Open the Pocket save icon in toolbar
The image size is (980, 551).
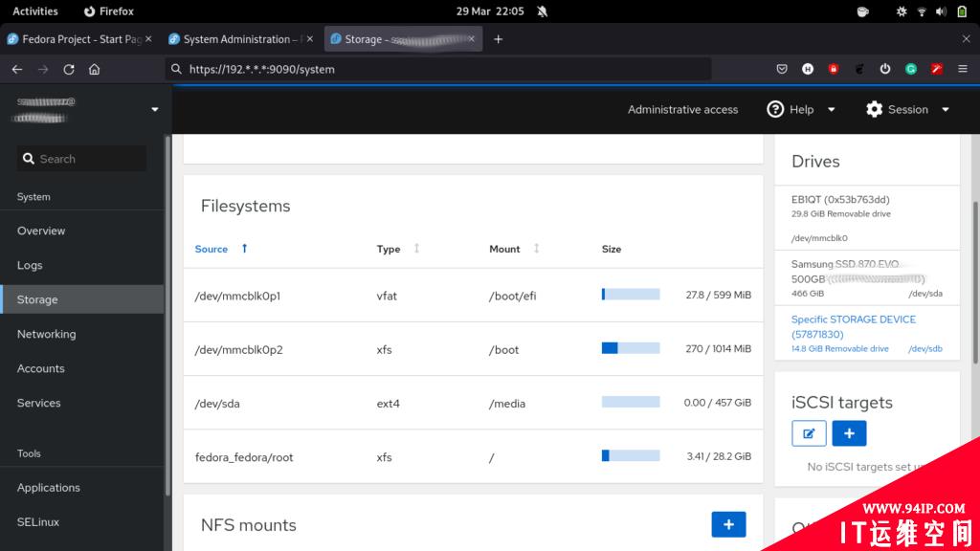(782, 69)
